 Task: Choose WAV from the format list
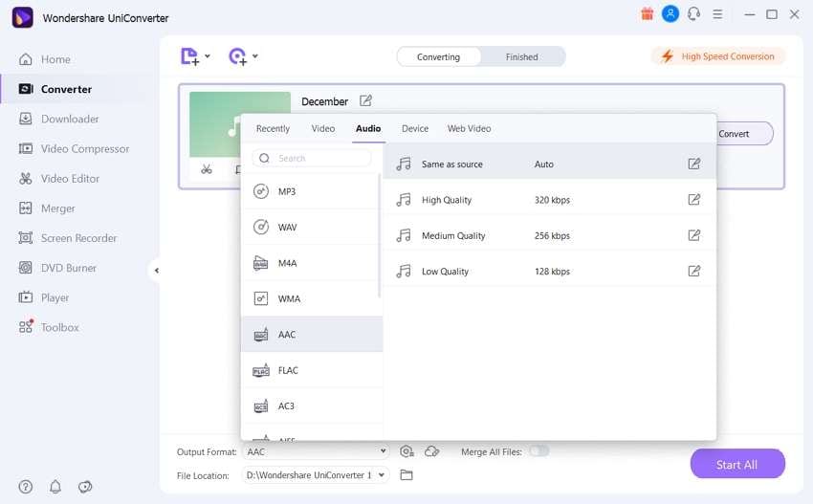(311, 227)
